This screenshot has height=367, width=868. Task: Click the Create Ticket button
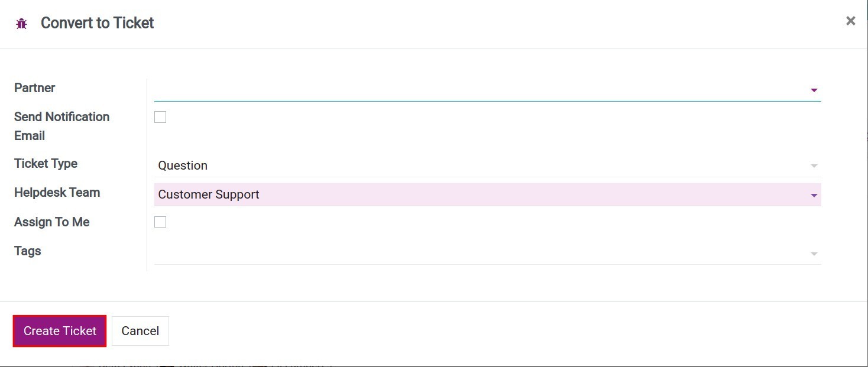pos(59,330)
